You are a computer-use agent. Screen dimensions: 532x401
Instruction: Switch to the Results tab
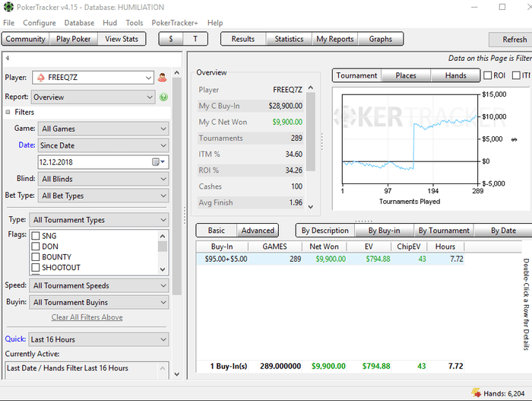(x=243, y=39)
